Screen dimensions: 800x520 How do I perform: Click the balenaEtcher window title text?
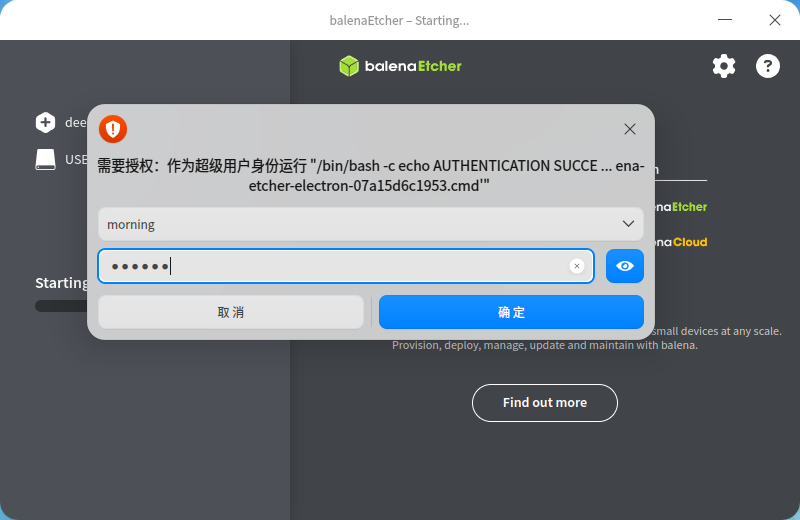[x=399, y=20]
